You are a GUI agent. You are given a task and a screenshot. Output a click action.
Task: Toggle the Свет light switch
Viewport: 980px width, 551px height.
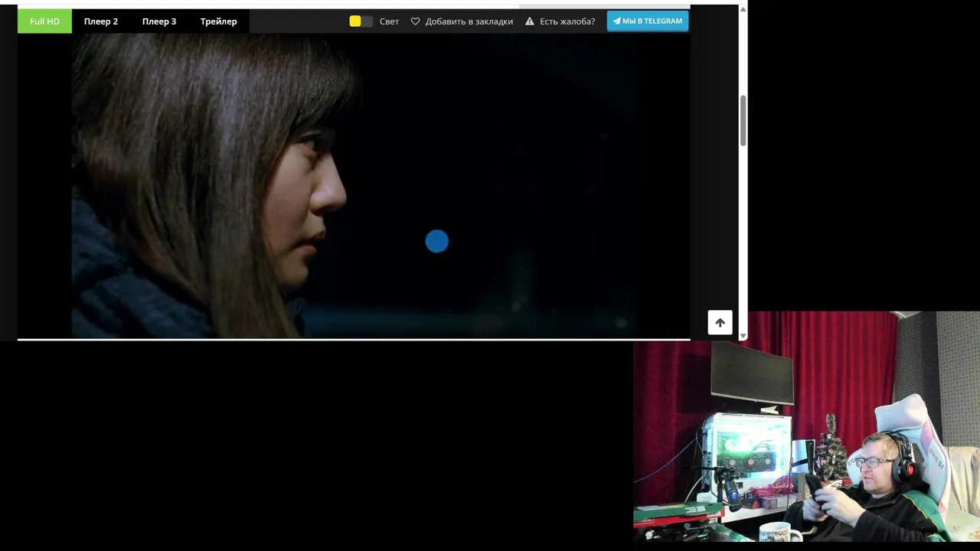(x=361, y=21)
